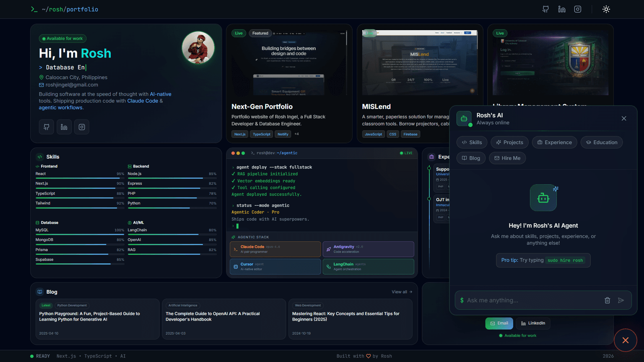Viewport: 644px width, 362px height.
Task: Click the LangChain agents stack card
Action: (369, 266)
